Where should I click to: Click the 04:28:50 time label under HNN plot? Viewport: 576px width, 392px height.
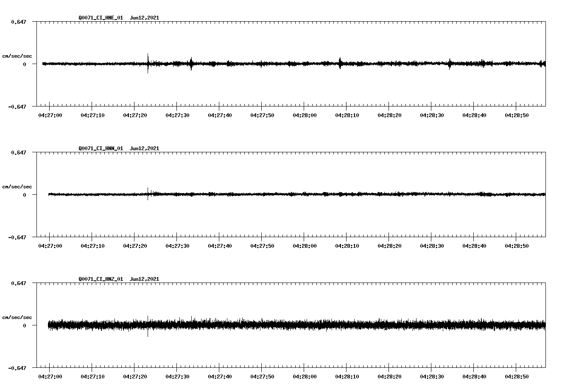(517, 246)
